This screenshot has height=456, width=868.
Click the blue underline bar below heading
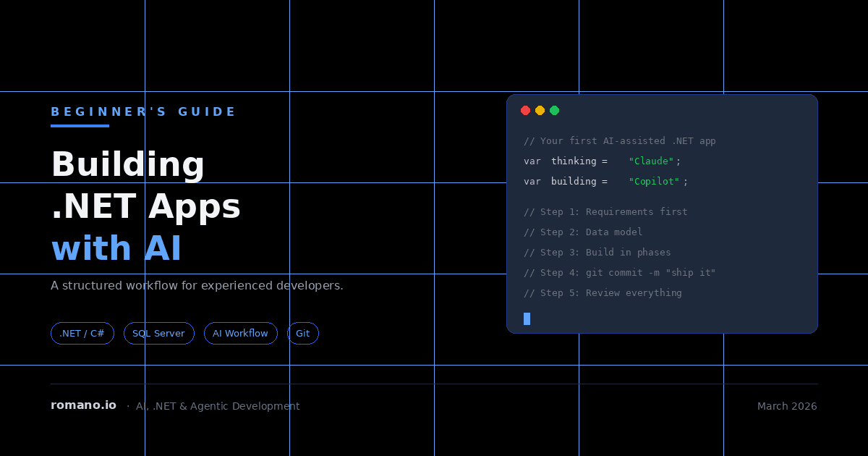click(x=80, y=126)
